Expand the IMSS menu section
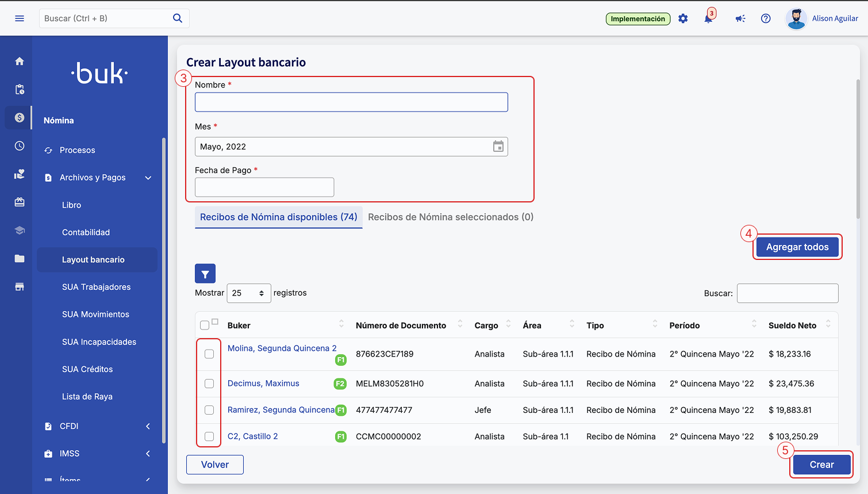This screenshot has height=494, width=868. 148,454
